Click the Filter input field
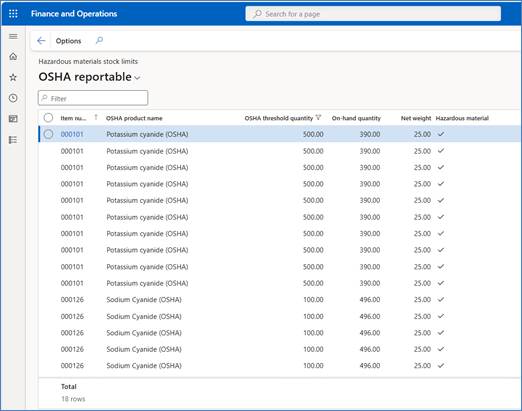Screen dimensions: 522x411 [x=93, y=98]
